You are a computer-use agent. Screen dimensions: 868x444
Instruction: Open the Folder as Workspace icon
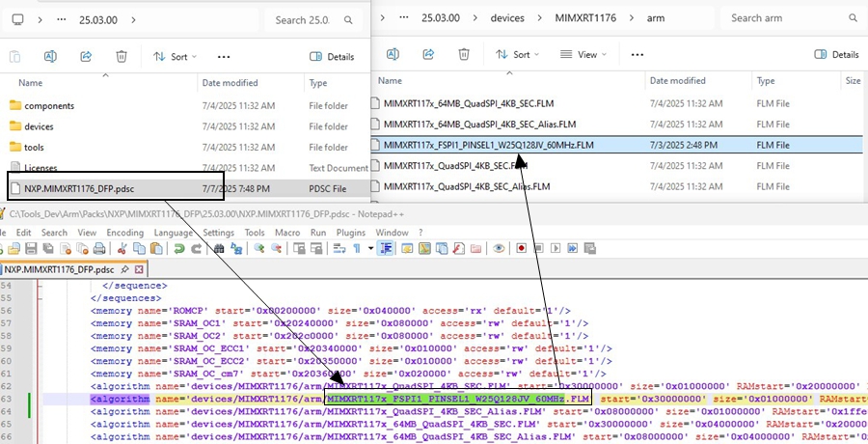[x=475, y=248]
